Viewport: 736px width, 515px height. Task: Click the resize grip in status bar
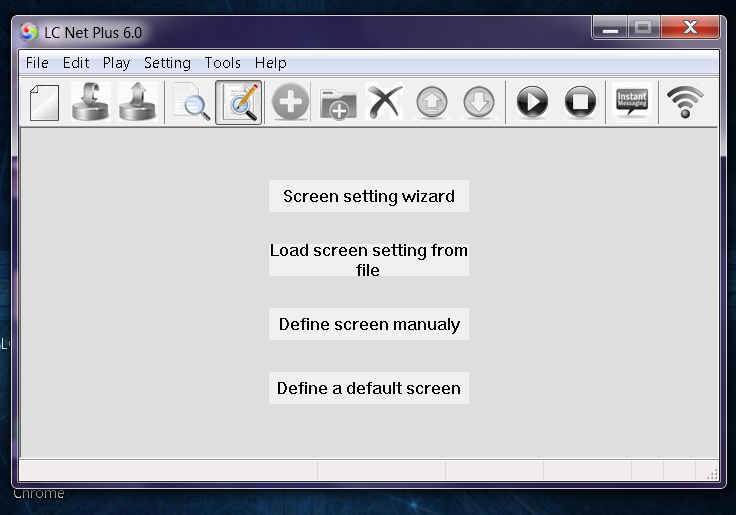click(x=712, y=474)
